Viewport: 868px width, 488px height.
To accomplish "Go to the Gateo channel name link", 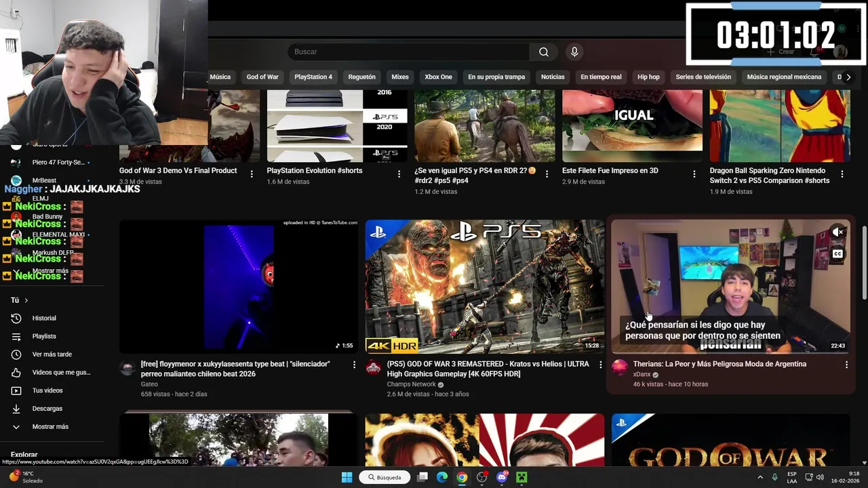I will (x=149, y=384).
